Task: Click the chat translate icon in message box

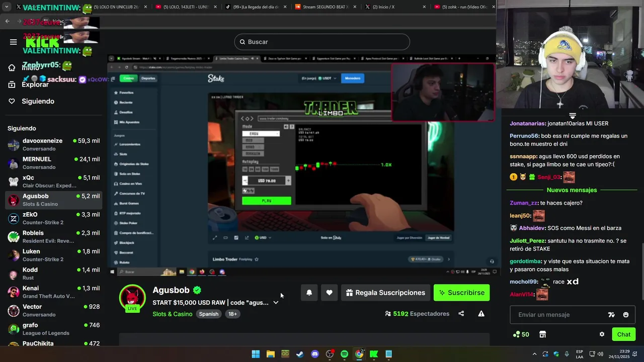Action: point(611,315)
